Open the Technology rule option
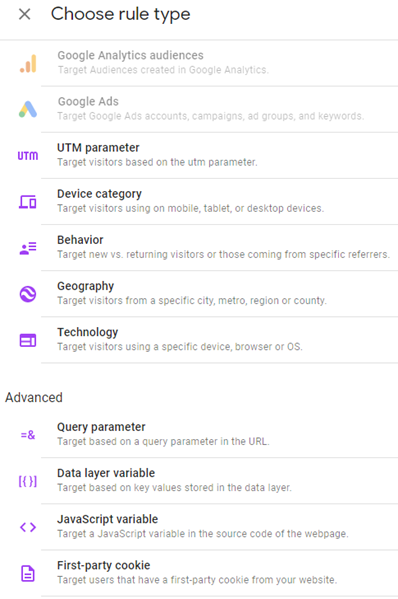The height and width of the screenshot is (599, 398). tap(219, 340)
